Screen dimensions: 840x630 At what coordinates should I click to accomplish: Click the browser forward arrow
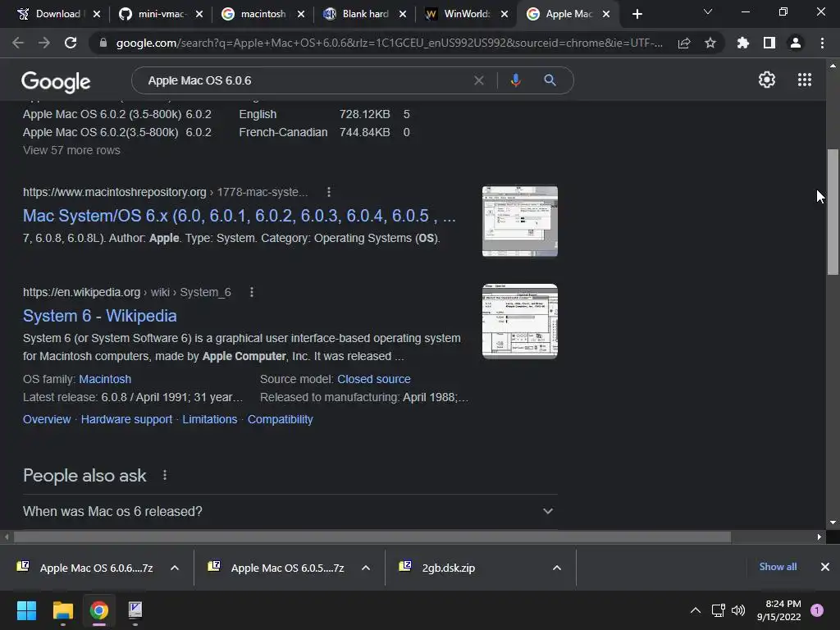point(44,43)
